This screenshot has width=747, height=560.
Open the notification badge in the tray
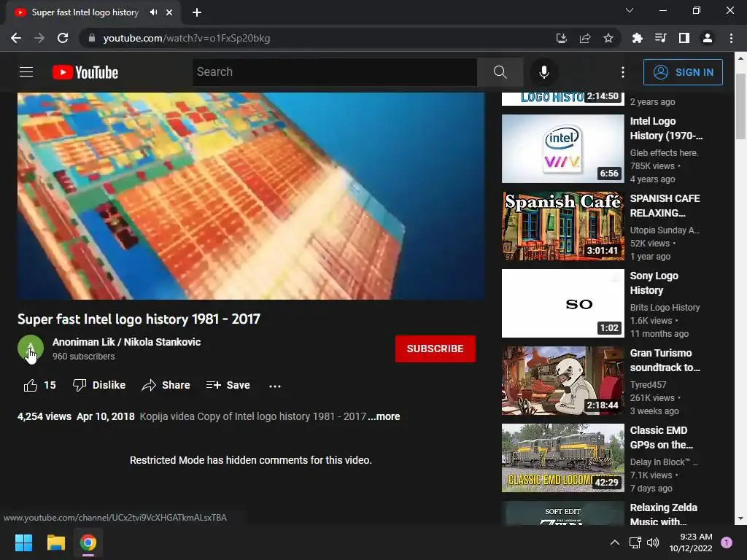[727, 542]
